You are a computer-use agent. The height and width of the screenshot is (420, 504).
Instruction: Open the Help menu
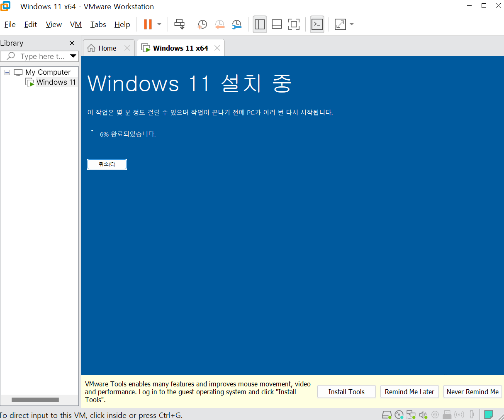coord(122,24)
